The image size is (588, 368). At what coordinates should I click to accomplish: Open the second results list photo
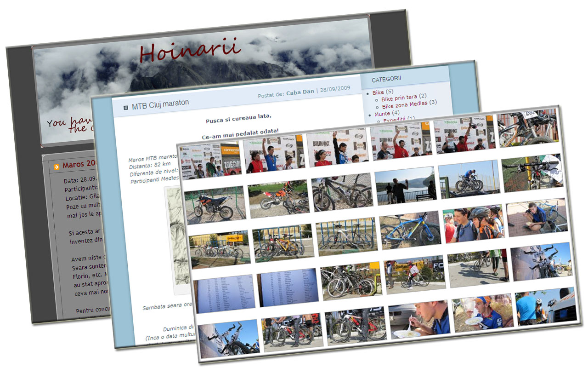pos(288,287)
